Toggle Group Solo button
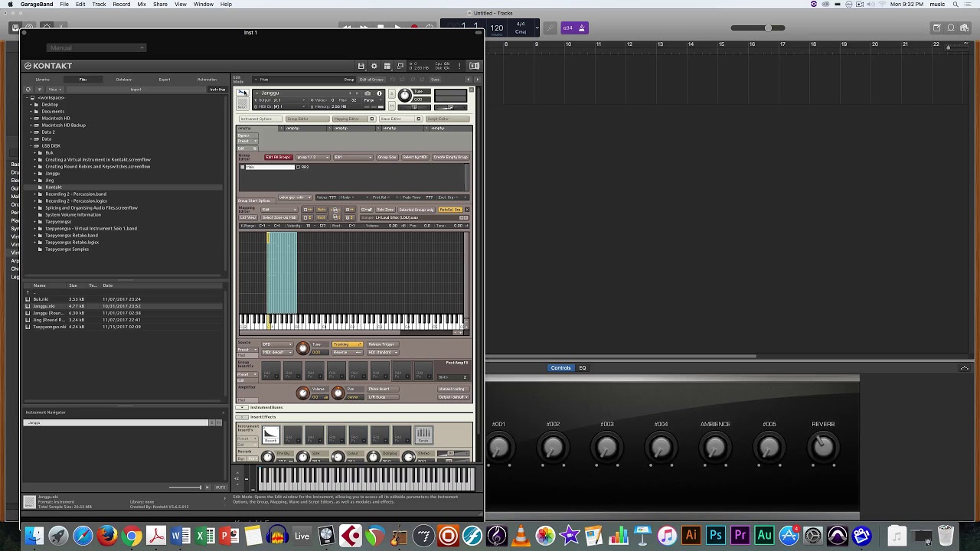Screen dimensions: 980x551 click(x=387, y=157)
